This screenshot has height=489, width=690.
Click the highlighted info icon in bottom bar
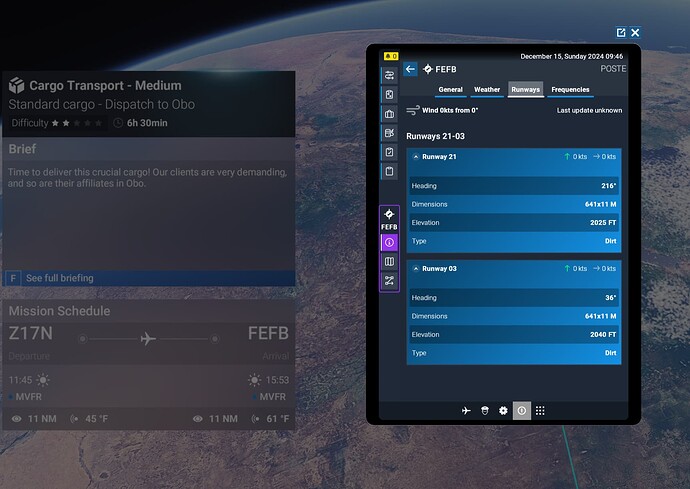click(x=521, y=411)
